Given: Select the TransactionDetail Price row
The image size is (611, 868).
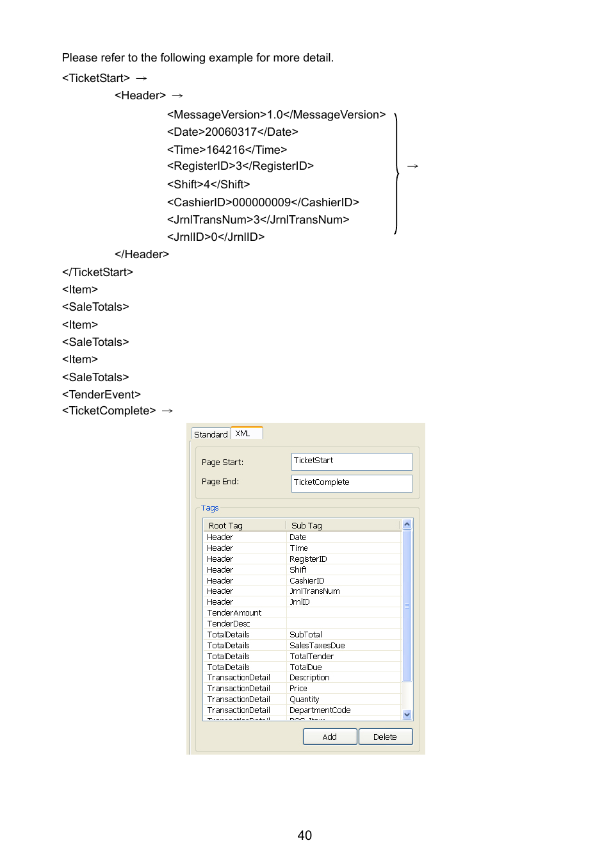Looking at the screenshot, I should coord(302,689).
